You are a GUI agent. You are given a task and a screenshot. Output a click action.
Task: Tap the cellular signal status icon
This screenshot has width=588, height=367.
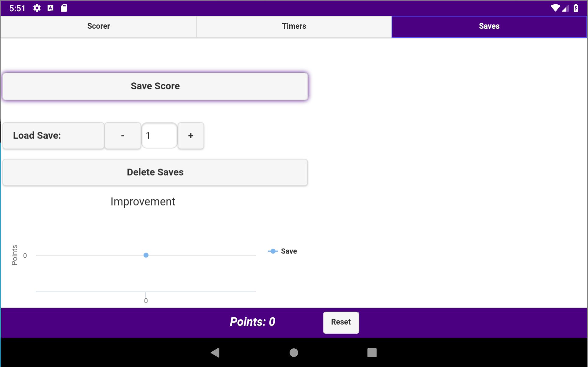(x=565, y=8)
